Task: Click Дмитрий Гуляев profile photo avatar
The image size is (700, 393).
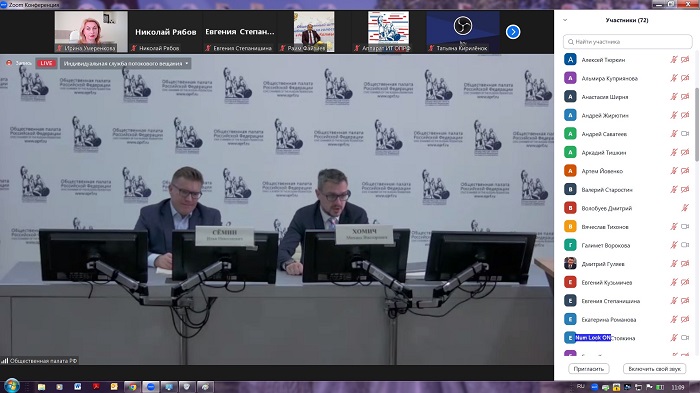Action: 570,263
